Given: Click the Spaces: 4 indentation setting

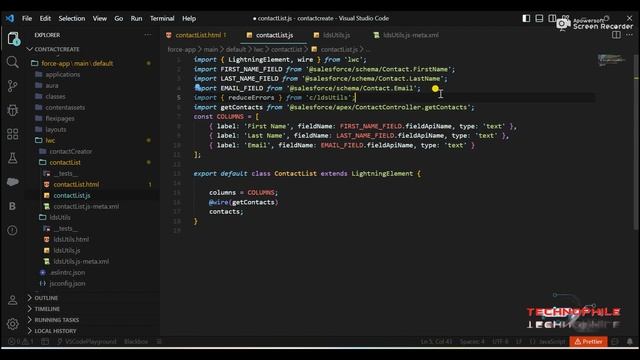Looking at the screenshot, I should pos(472,342).
